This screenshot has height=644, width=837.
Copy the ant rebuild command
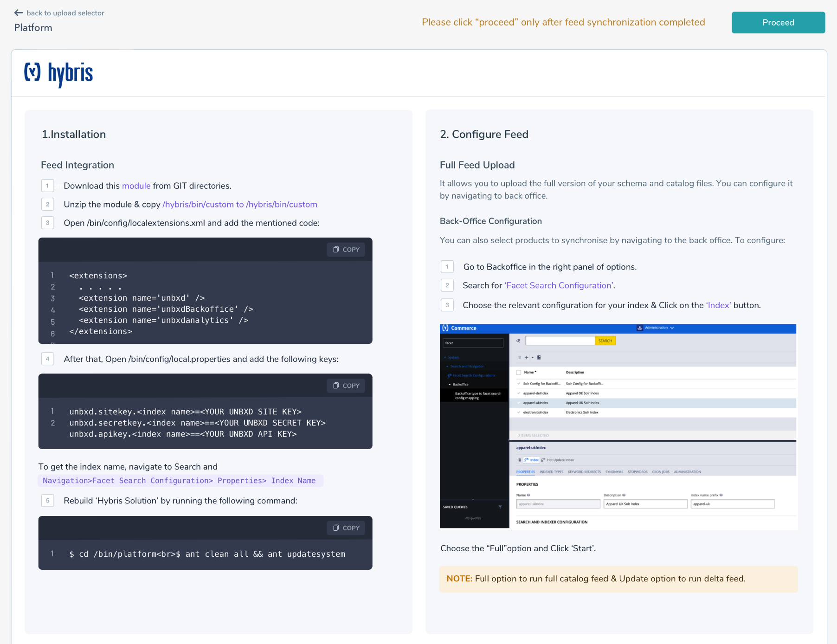click(346, 528)
